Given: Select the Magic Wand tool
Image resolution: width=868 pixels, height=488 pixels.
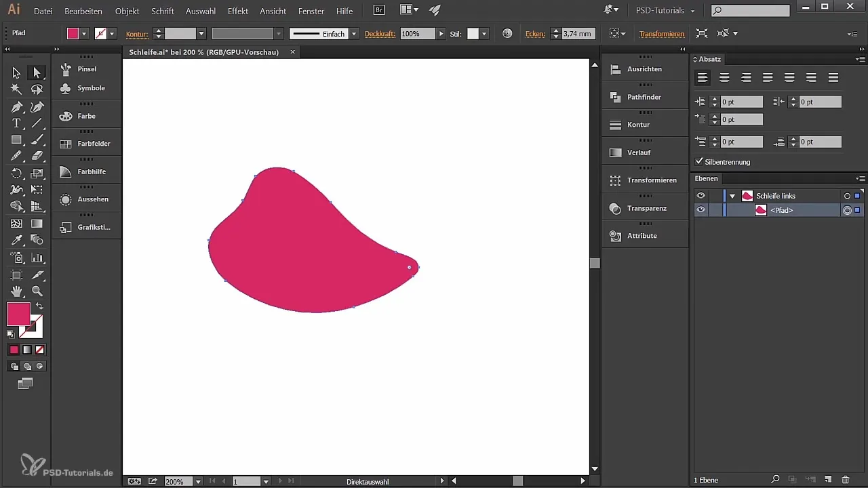Looking at the screenshot, I should pyautogui.click(x=16, y=89).
